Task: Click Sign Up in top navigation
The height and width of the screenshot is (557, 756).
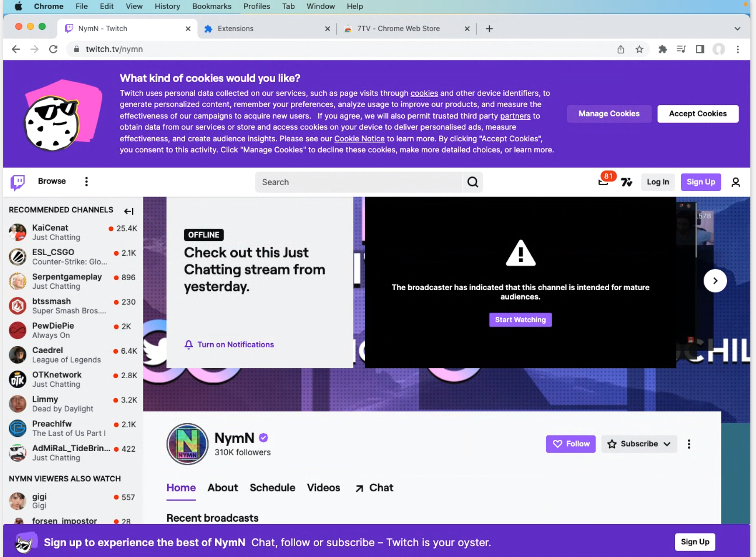Action: 701,182
